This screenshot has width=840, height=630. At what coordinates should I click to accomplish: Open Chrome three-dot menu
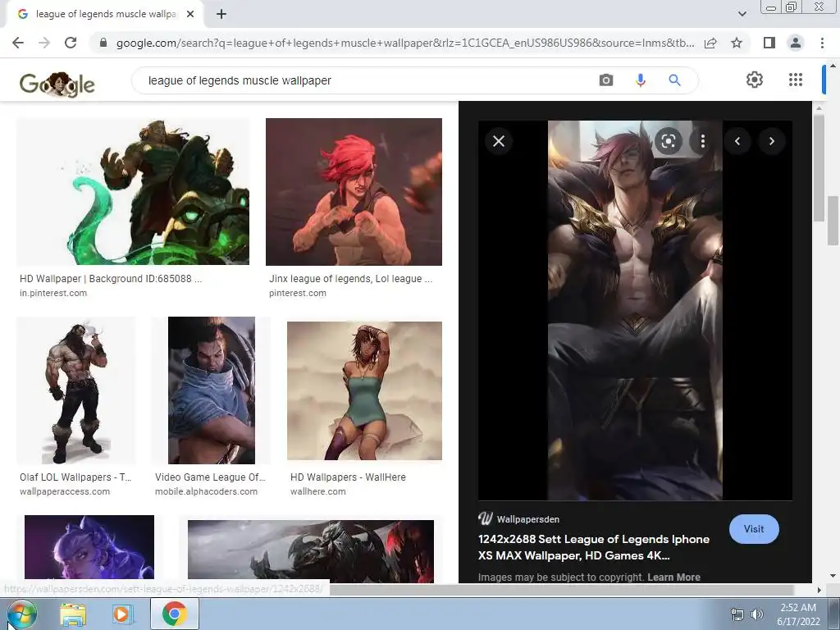(x=822, y=43)
